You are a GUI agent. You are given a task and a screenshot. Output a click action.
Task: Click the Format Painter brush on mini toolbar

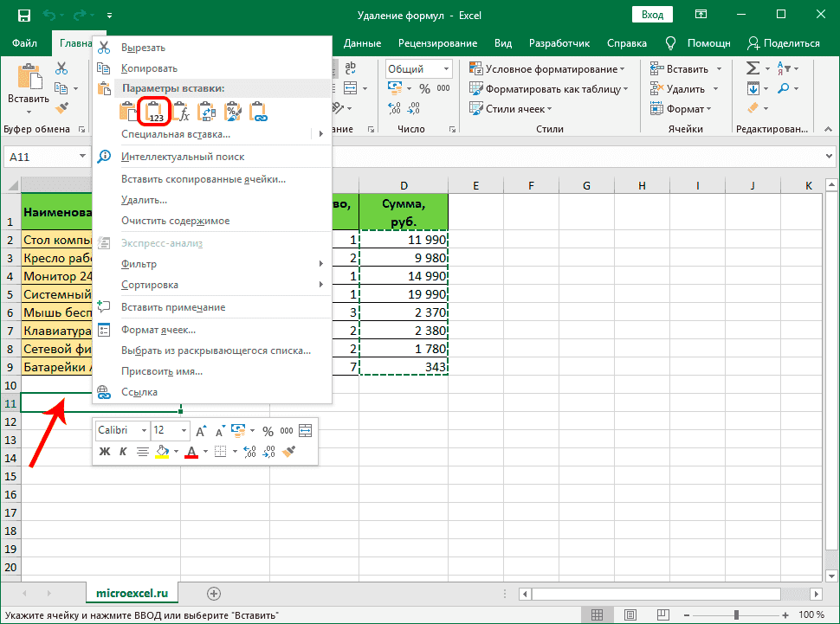(x=289, y=452)
